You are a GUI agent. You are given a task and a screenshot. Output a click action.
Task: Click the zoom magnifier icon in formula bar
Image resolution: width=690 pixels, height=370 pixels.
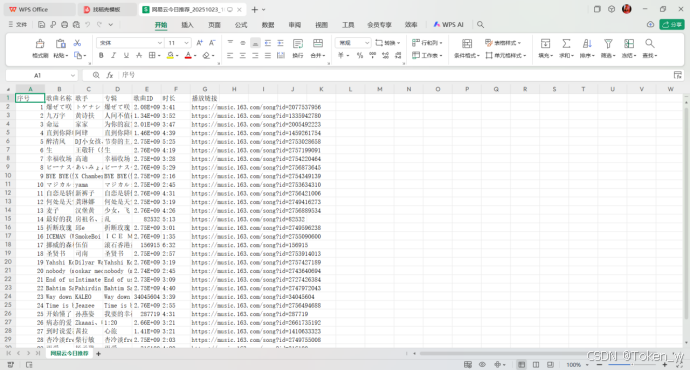click(96, 75)
